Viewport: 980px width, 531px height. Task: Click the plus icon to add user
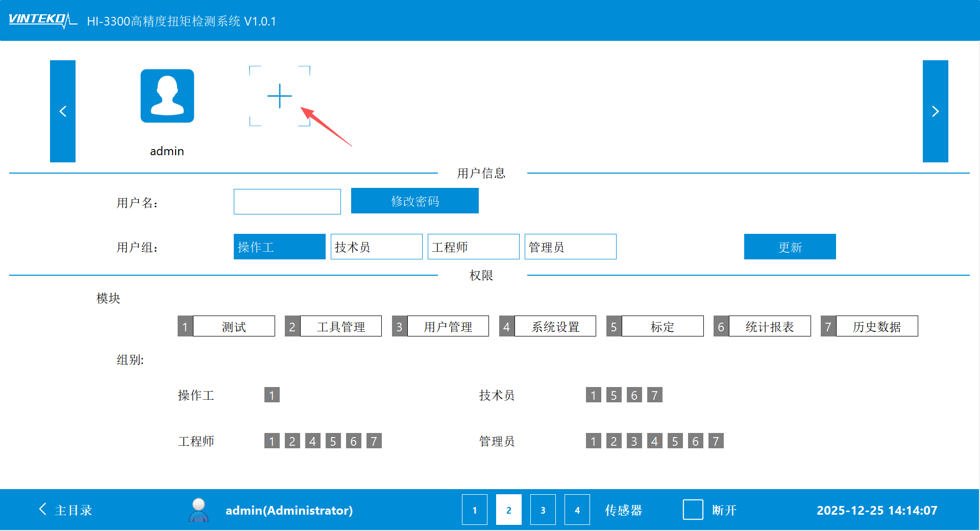click(279, 96)
